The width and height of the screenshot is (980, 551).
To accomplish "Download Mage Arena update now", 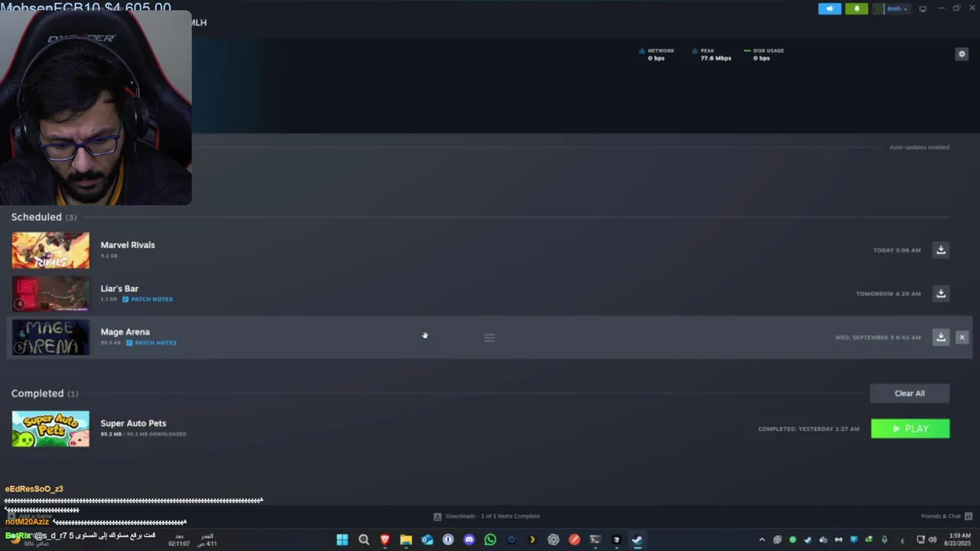I will click(941, 337).
